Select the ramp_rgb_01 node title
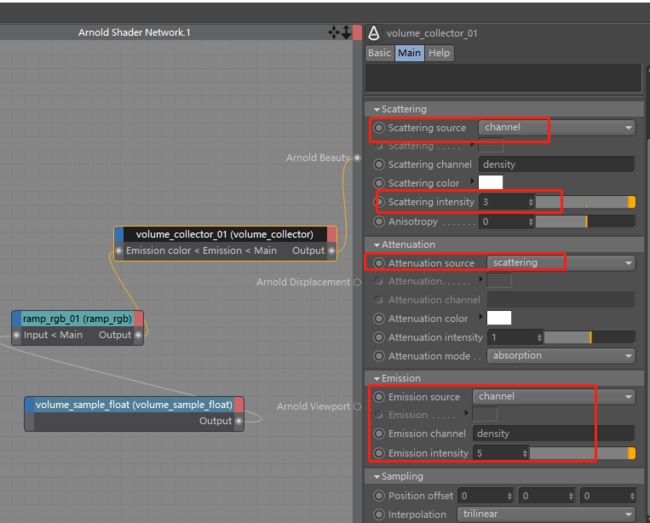Image resolution: width=650 pixels, height=523 pixels. (78, 319)
